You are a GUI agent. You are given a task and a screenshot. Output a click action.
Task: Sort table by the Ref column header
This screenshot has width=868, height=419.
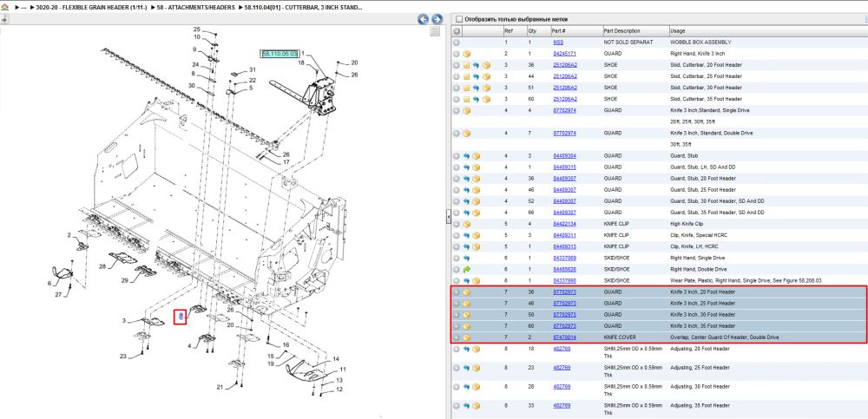pyautogui.click(x=514, y=31)
